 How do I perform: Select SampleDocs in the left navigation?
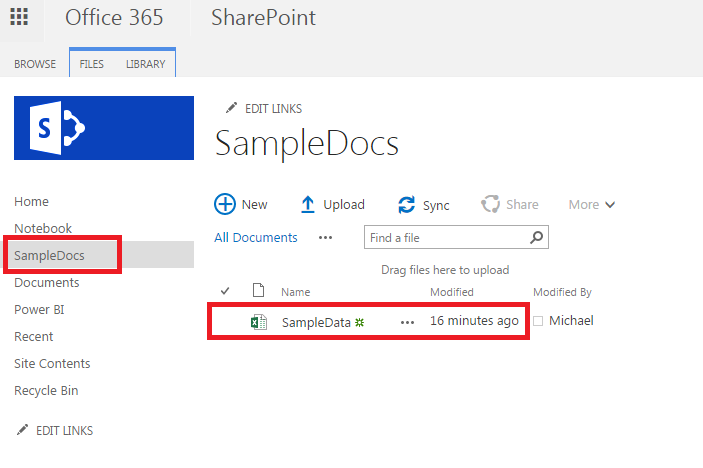click(49, 255)
